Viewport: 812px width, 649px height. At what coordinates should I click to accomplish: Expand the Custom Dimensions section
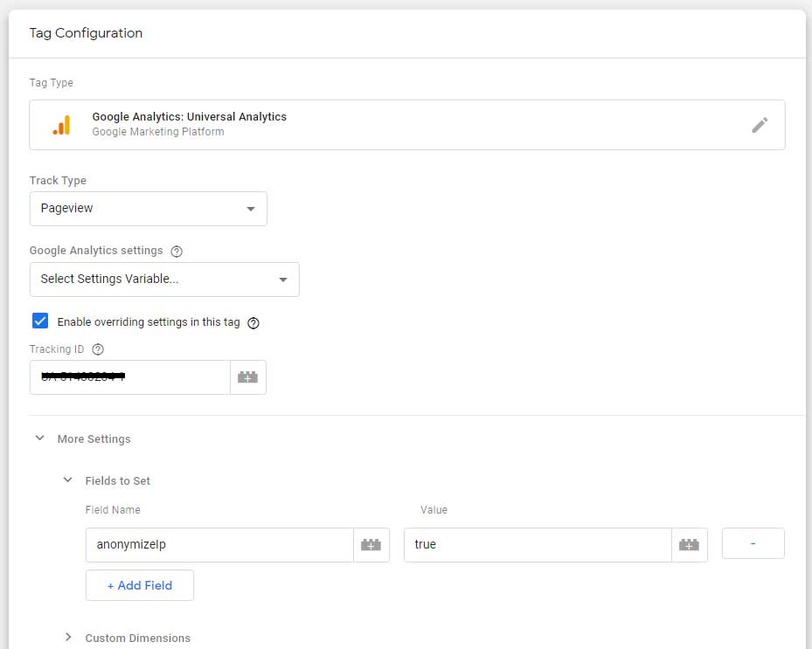[x=68, y=638]
